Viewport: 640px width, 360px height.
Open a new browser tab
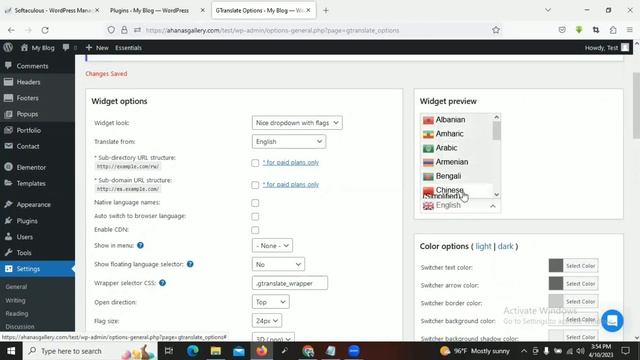coord(325,10)
